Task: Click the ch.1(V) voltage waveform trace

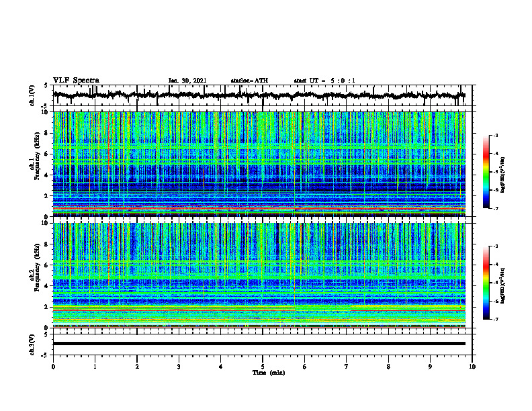Action: tap(259, 95)
